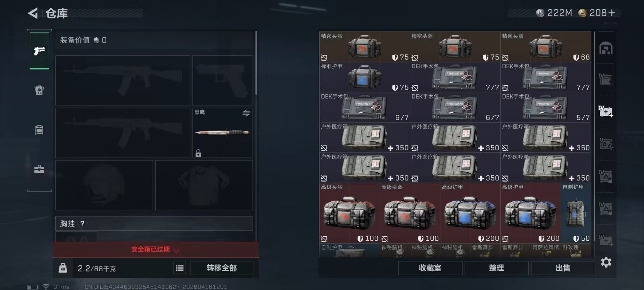This screenshot has height=290, width=644.
Task: Go back using the arrow beside 仓库
Action: click(x=33, y=13)
